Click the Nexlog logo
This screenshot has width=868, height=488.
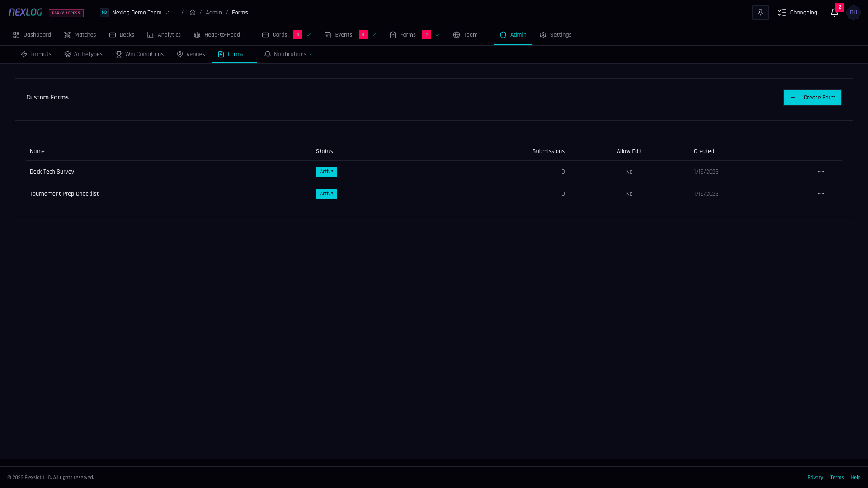click(25, 12)
